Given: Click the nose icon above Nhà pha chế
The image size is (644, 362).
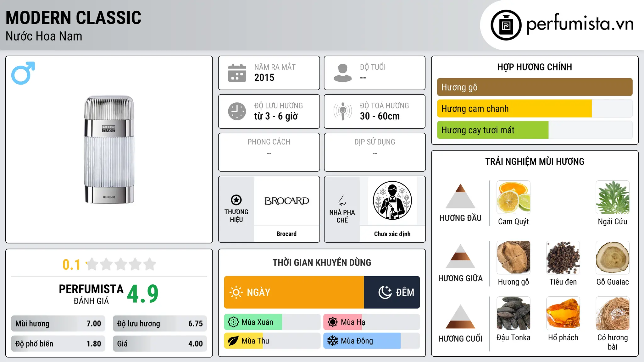Looking at the screenshot, I should [342, 200].
